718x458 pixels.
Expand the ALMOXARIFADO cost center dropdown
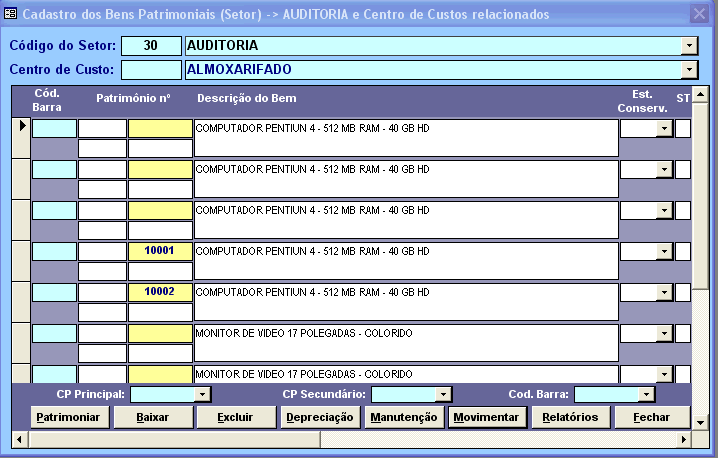pos(688,69)
